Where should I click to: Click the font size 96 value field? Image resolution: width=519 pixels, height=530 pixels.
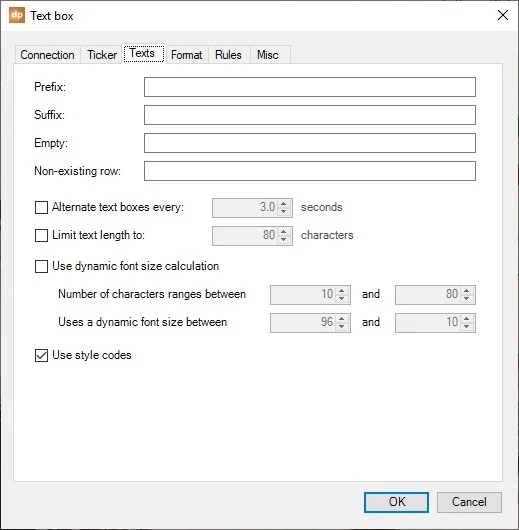coord(303,323)
